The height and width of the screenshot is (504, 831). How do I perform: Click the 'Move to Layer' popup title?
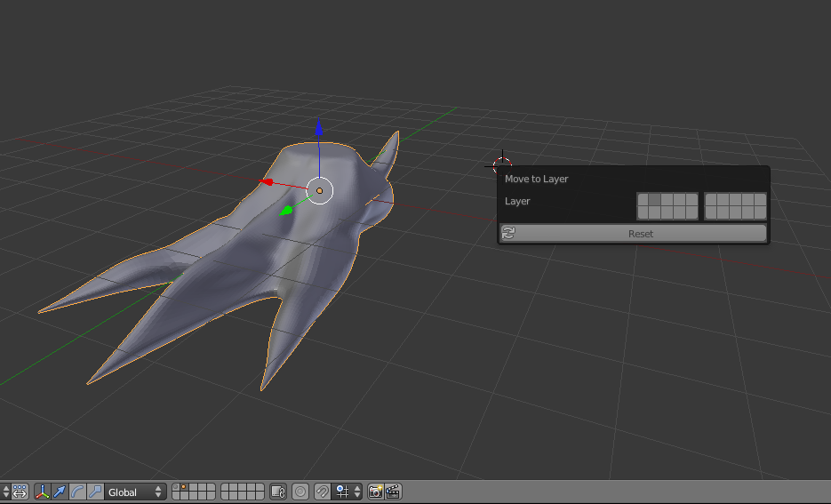click(536, 180)
